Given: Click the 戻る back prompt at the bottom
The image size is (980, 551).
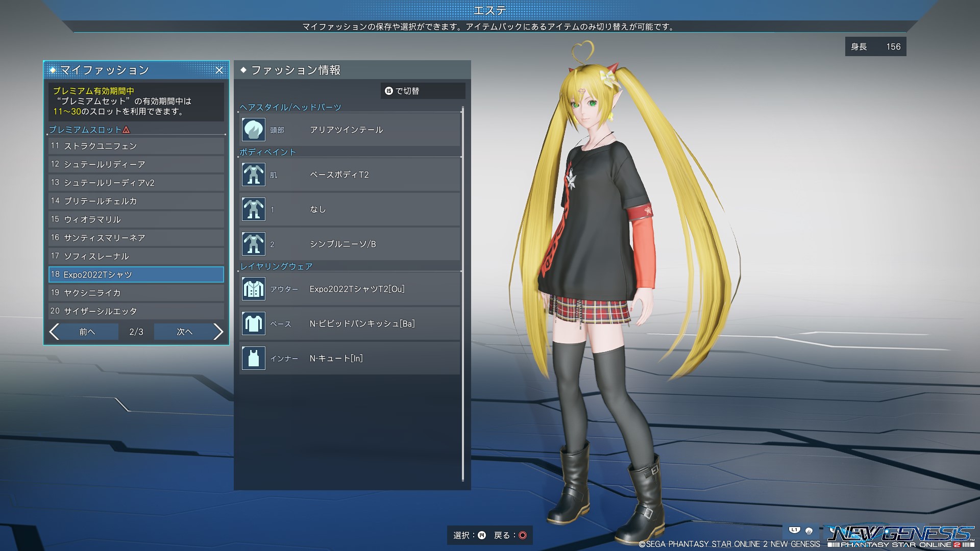Looking at the screenshot, I should coord(510,535).
